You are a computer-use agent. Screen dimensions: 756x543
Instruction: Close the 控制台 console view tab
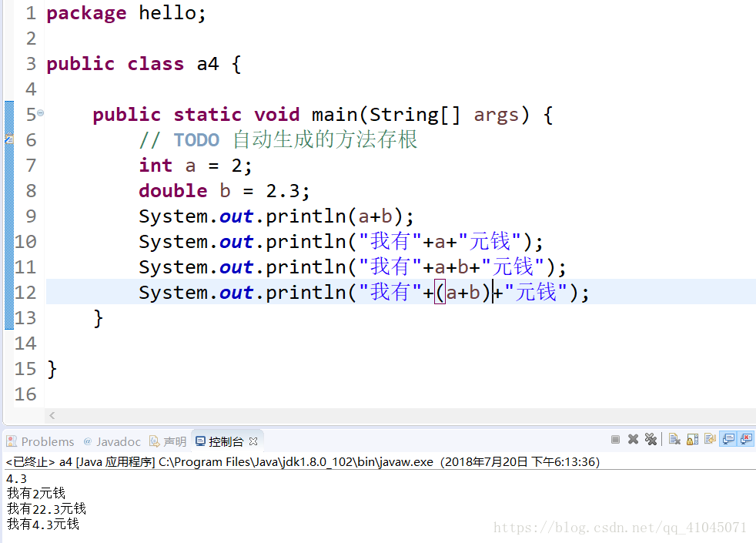coord(253,441)
